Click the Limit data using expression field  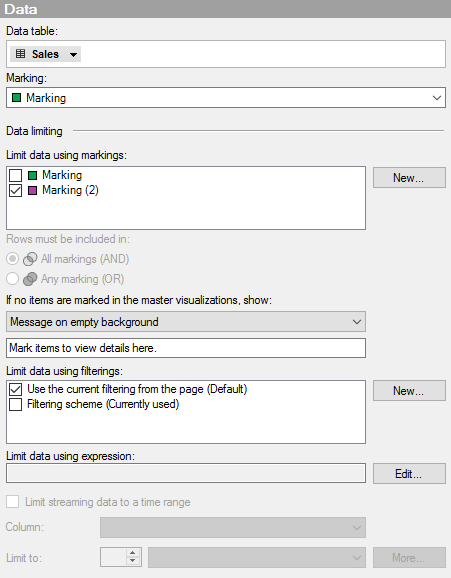(x=186, y=473)
